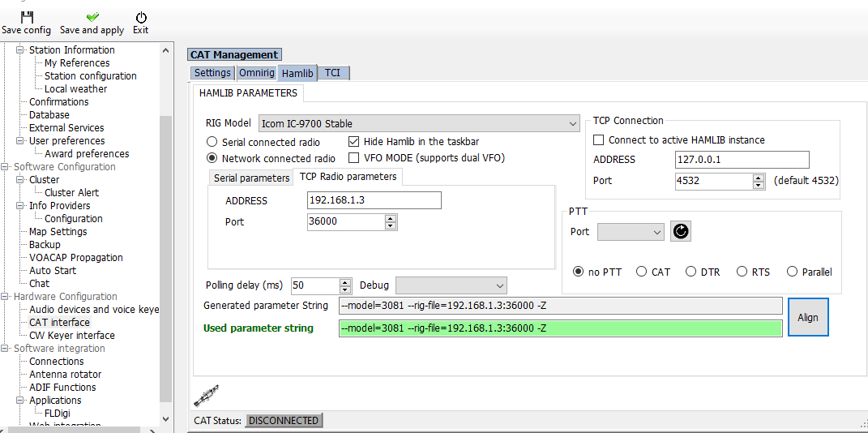
Task: Increase TCP Connection port 4532 value
Action: [x=759, y=178]
